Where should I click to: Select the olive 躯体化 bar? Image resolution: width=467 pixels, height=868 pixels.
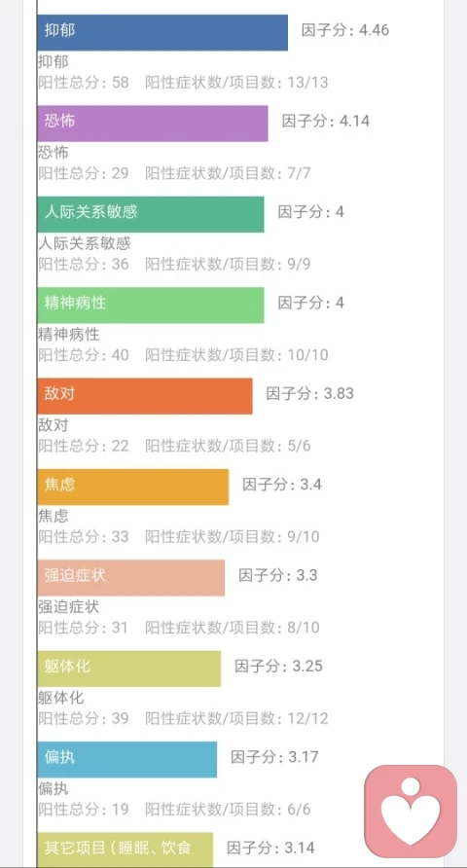129,669
